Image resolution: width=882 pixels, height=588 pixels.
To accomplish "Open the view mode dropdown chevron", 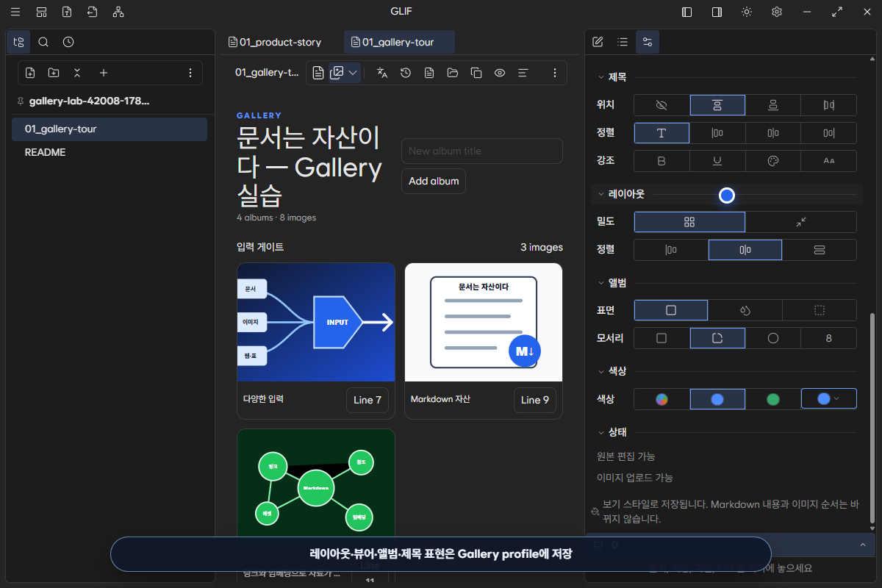I will pyautogui.click(x=353, y=73).
